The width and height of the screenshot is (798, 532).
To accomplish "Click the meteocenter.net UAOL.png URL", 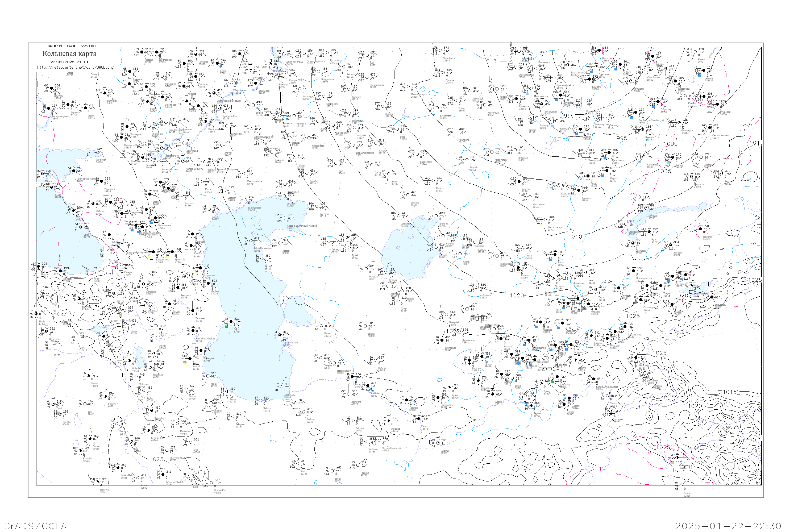I will [75, 68].
